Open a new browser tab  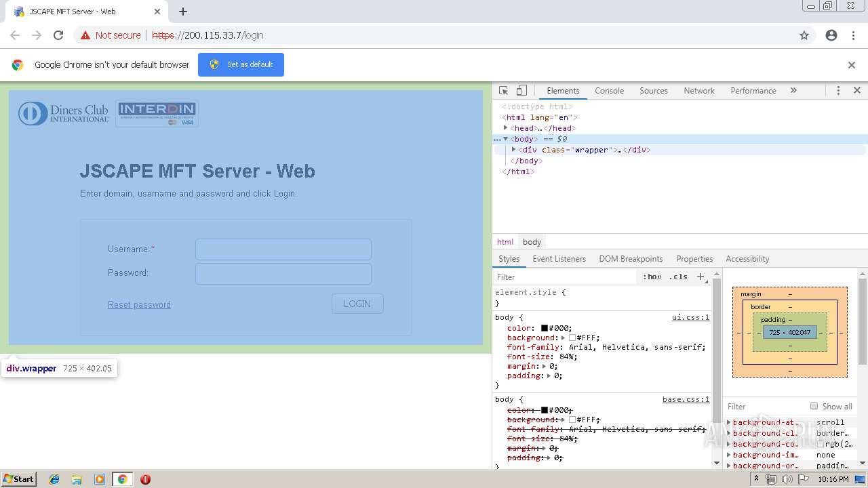(x=183, y=12)
